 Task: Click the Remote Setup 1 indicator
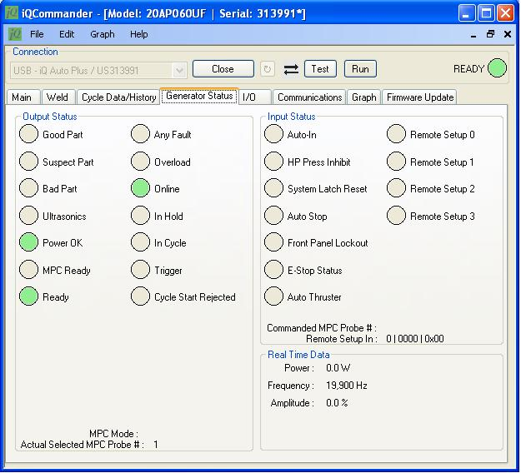(x=396, y=161)
